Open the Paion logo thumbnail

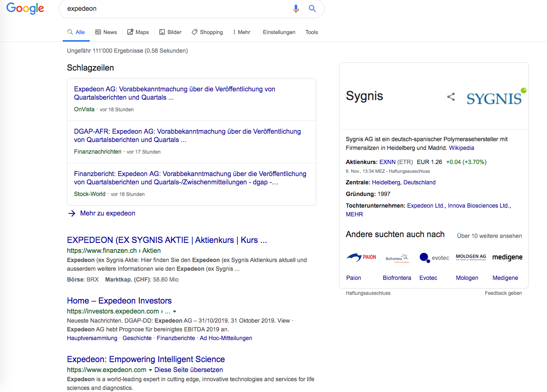[361, 257]
